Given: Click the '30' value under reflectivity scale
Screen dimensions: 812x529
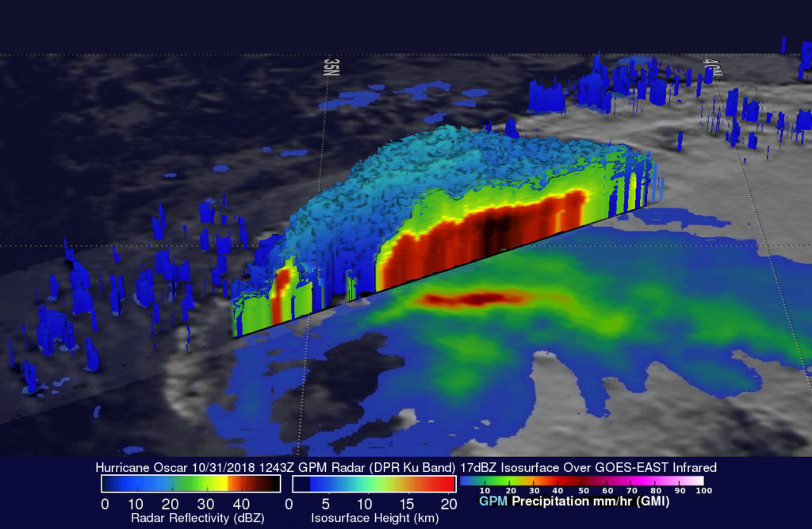Looking at the screenshot, I should 205,504.
